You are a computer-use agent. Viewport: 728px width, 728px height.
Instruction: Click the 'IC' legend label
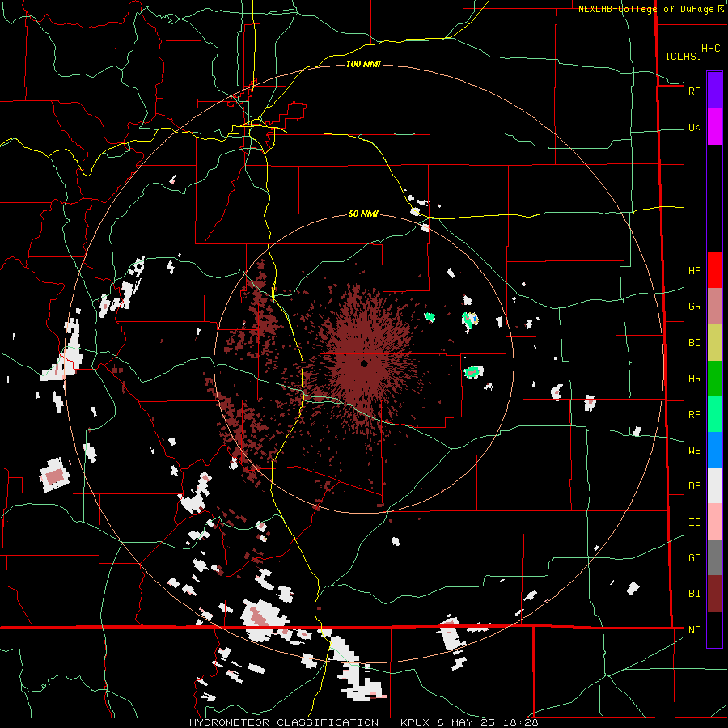(x=694, y=523)
